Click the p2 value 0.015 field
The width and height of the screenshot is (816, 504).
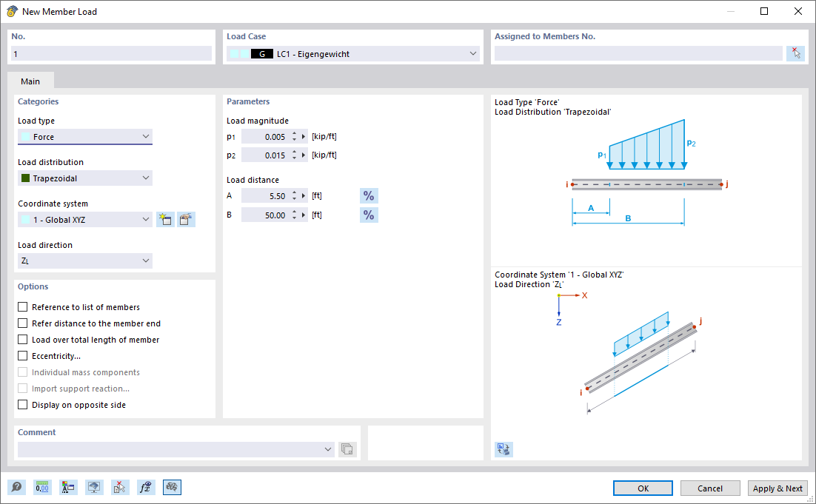tap(265, 155)
